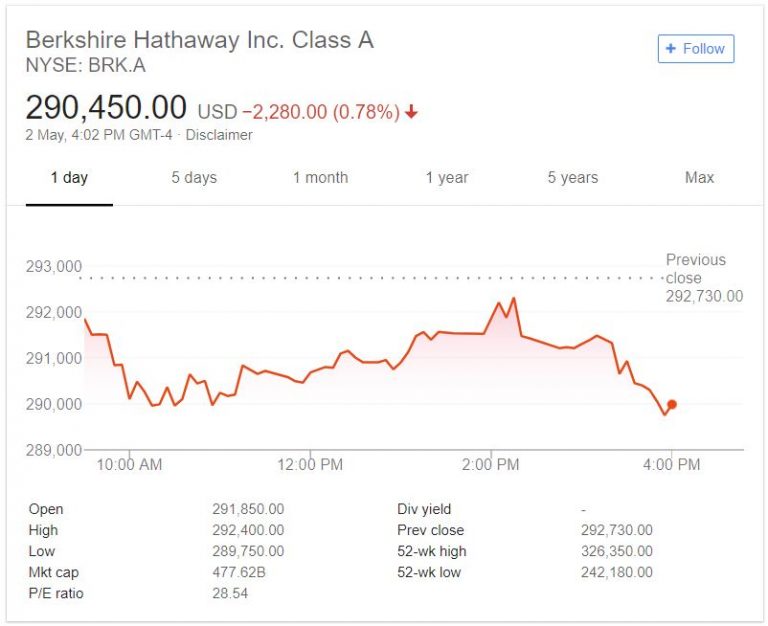Click the P/E ratio value 28.54
The width and height of the screenshot is (768, 626).
[230, 593]
